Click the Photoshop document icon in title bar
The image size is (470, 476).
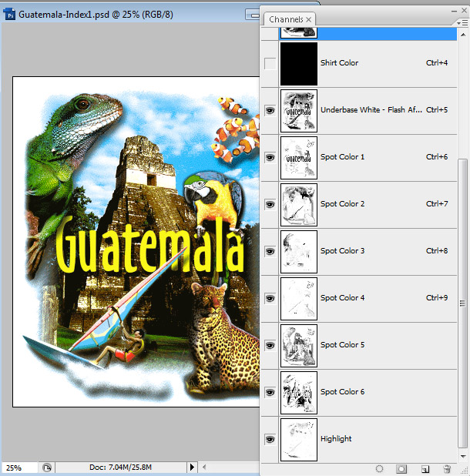pos(10,15)
